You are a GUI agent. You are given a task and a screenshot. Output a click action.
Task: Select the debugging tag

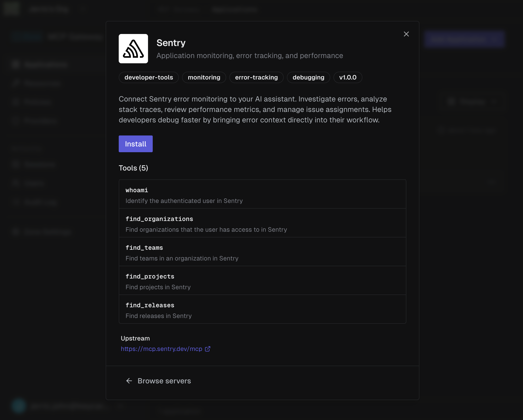[x=308, y=77]
